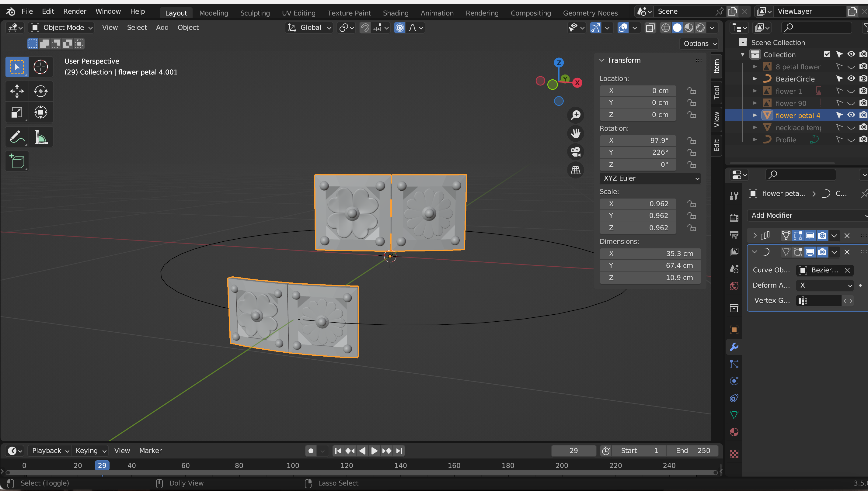Image resolution: width=868 pixels, height=491 pixels.
Task: Switch orthographic/perspective grid icon
Action: pos(575,170)
